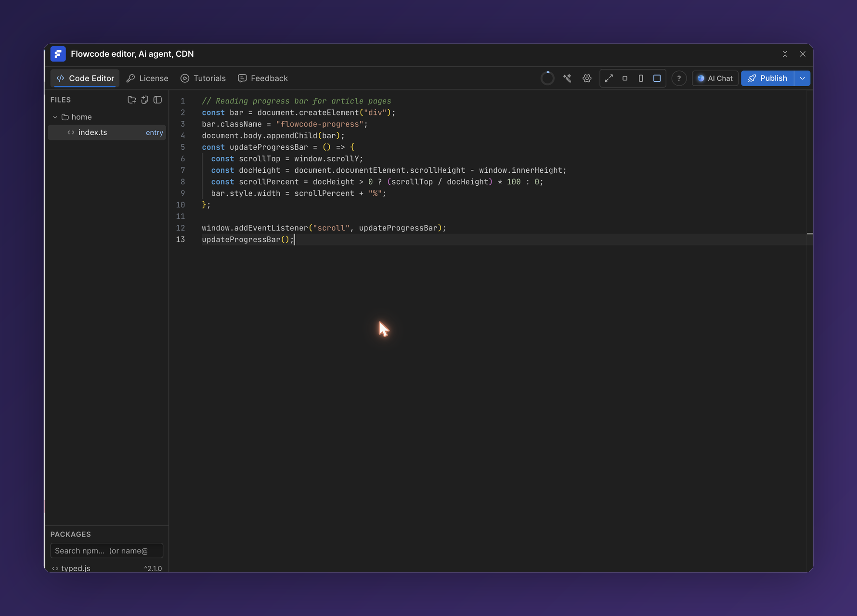Screen dimensions: 857x616
Task: Click the PACKAGES section header
Action: pos(71,534)
